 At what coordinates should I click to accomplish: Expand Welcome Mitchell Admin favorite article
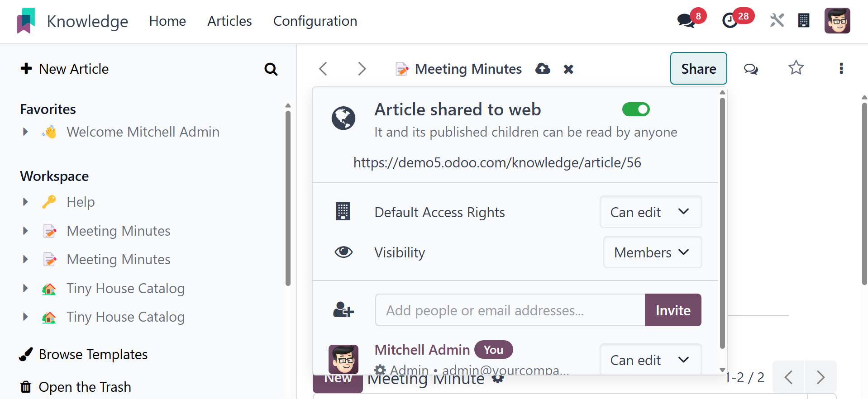(x=25, y=132)
